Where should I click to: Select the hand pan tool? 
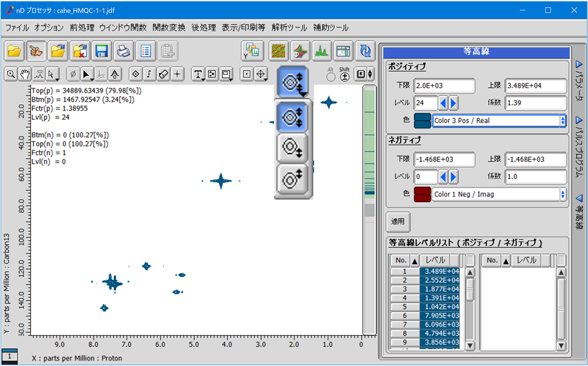pyautogui.click(x=24, y=74)
